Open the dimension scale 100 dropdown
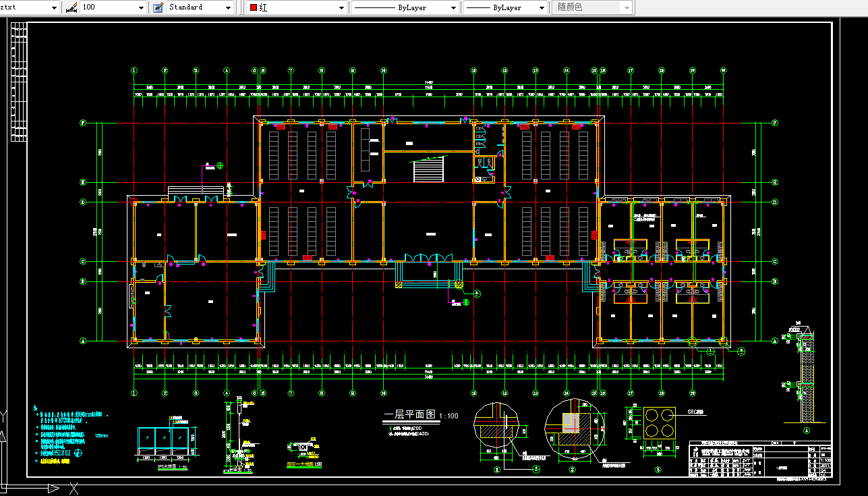Image resolution: width=868 pixels, height=496 pixels. click(140, 7)
